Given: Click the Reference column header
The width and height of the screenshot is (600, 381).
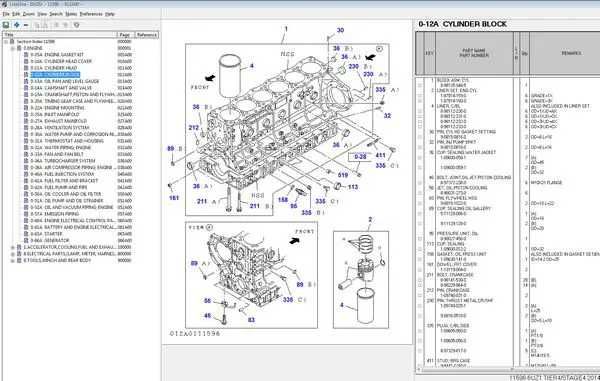Looking at the screenshot, I should (147, 35).
